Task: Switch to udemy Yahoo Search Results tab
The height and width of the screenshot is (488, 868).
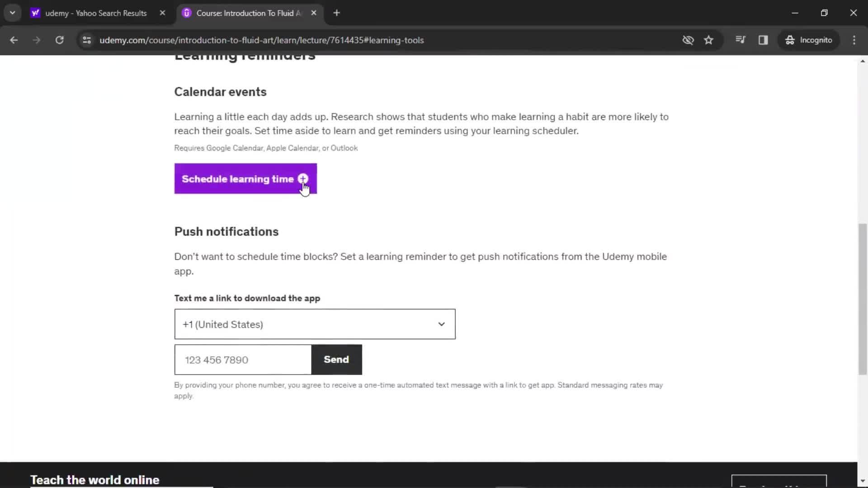Action: [96, 13]
